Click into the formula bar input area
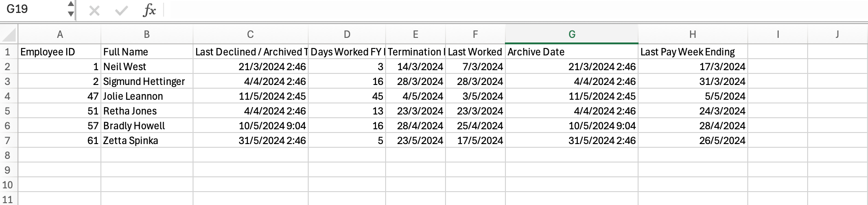 [x=507, y=10]
